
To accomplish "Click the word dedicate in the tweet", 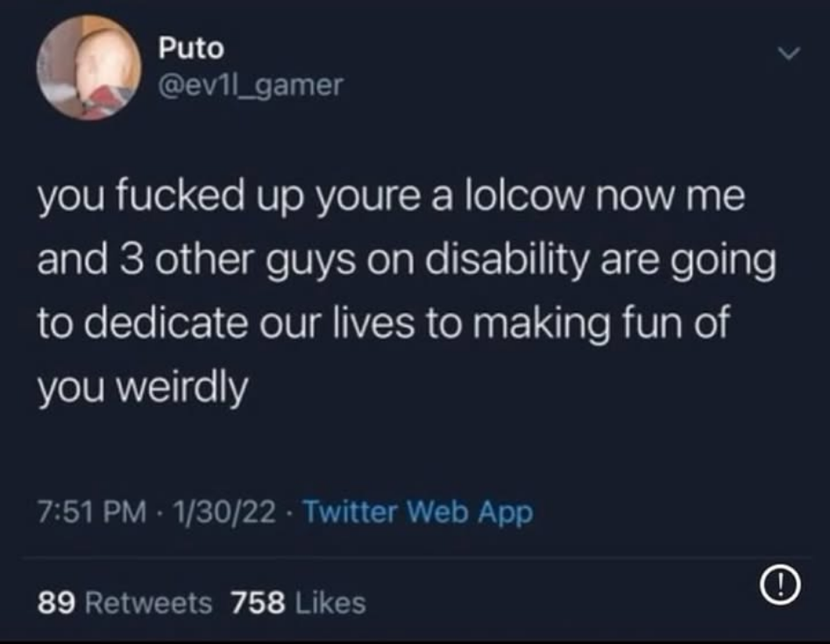I will click(165, 322).
